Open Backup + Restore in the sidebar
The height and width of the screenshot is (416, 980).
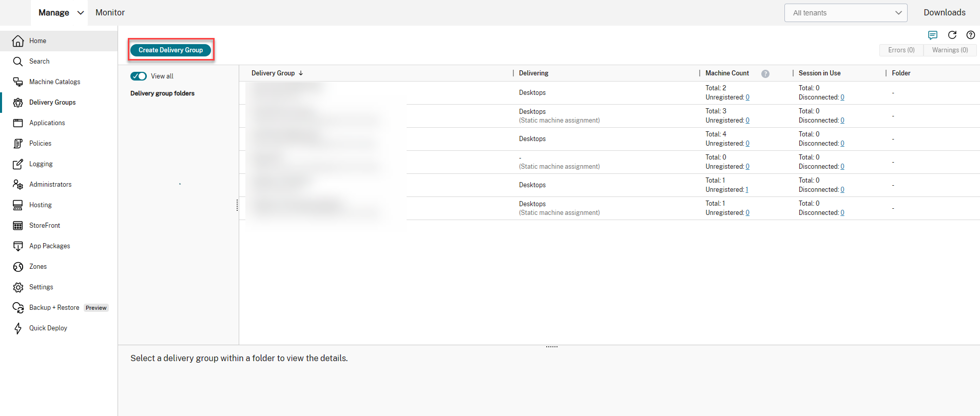[54, 307]
